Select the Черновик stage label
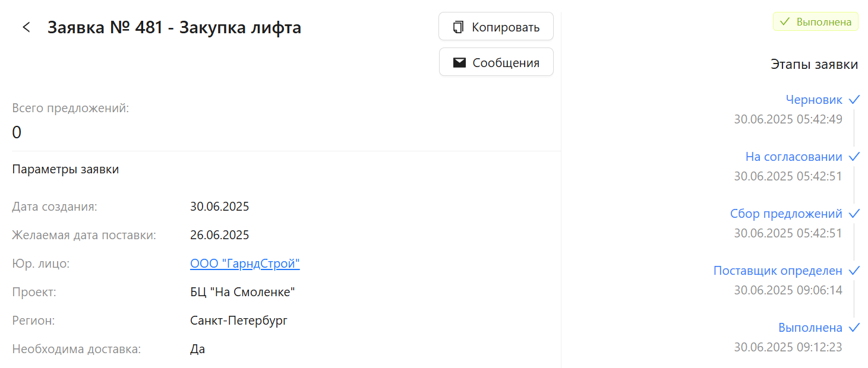Viewport: 868px width, 368px height. coord(814,99)
